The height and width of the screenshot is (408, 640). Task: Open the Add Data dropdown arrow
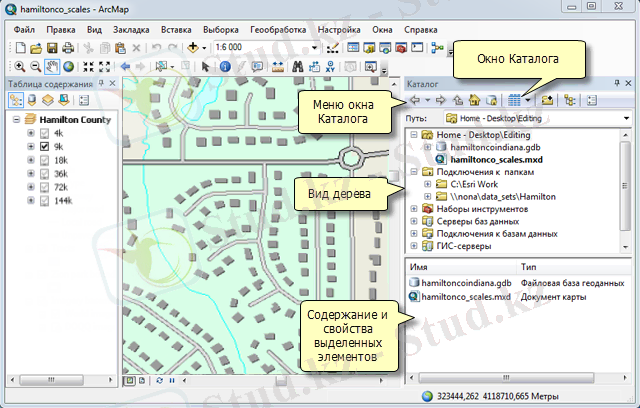[204, 48]
